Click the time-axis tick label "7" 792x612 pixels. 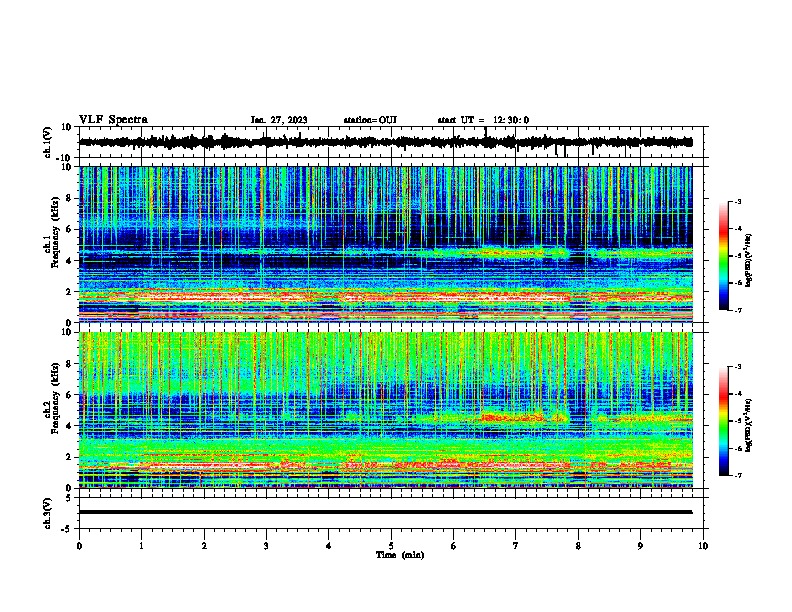[x=516, y=546]
